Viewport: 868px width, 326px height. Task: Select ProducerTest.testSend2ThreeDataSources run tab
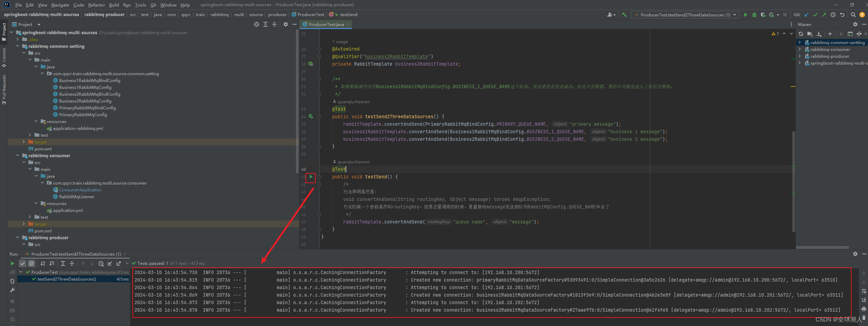pyautogui.click(x=76, y=254)
